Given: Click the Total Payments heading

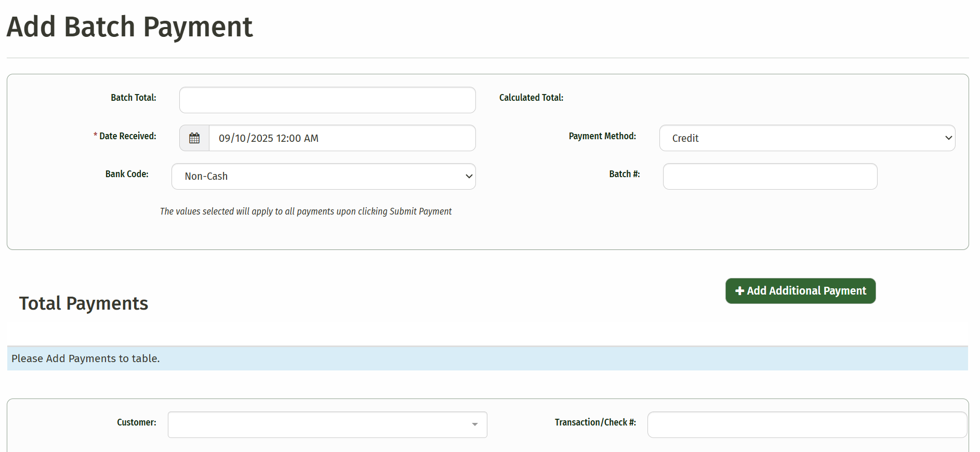Looking at the screenshot, I should 84,303.
